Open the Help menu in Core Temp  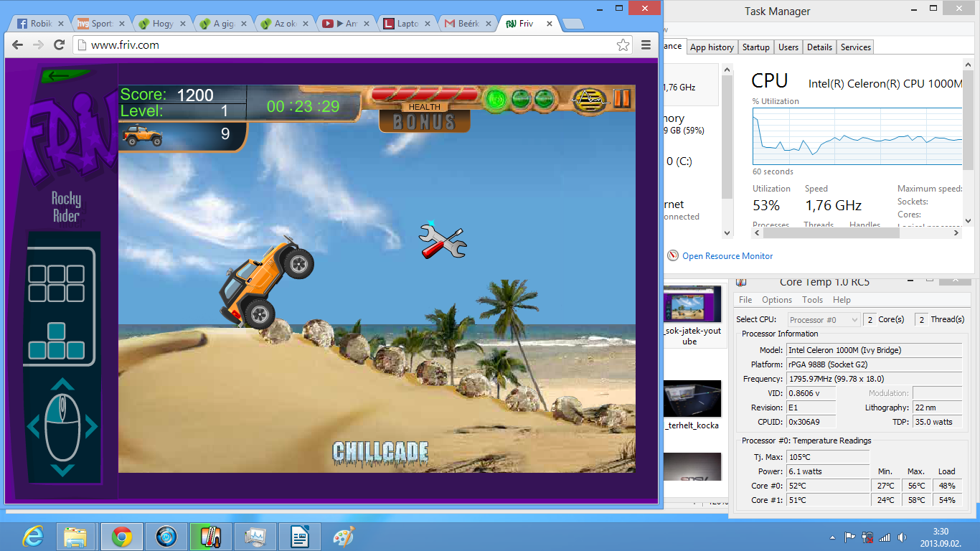[x=842, y=300]
